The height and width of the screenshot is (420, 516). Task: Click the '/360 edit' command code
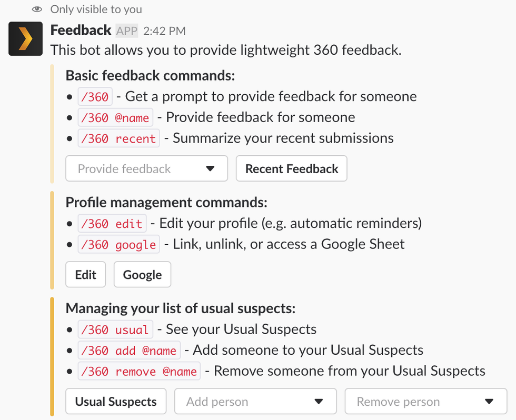(x=112, y=224)
